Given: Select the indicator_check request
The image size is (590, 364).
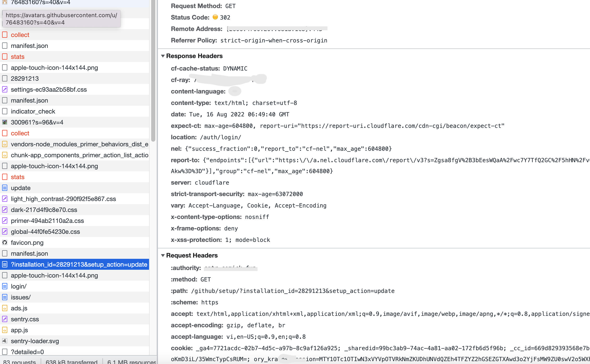Looking at the screenshot, I should (33, 111).
